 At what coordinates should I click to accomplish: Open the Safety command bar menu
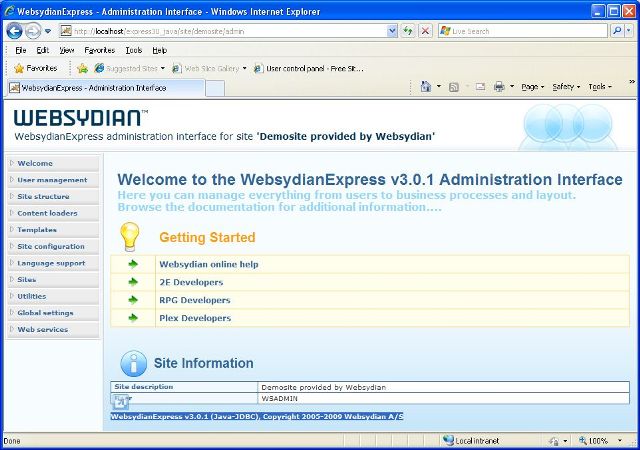coord(566,87)
